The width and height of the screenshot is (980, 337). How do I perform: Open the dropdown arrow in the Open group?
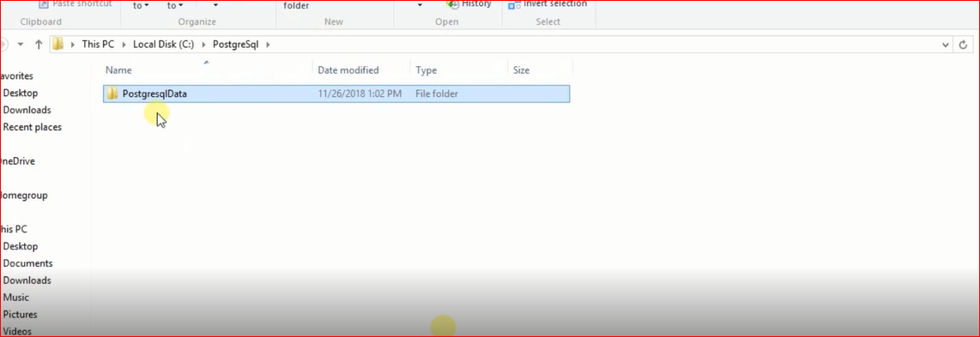tap(420, 6)
